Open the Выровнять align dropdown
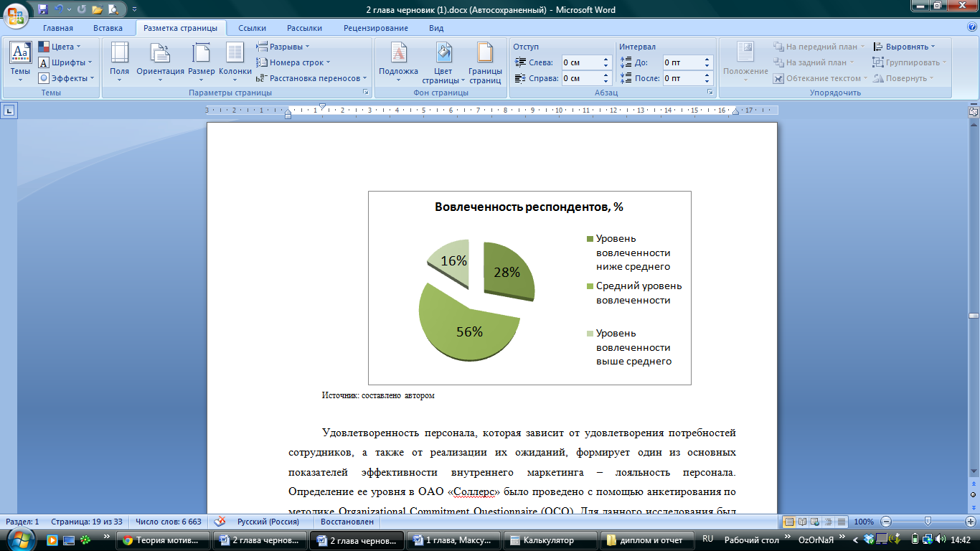This screenshot has width=980, height=551. tap(905, 47)
